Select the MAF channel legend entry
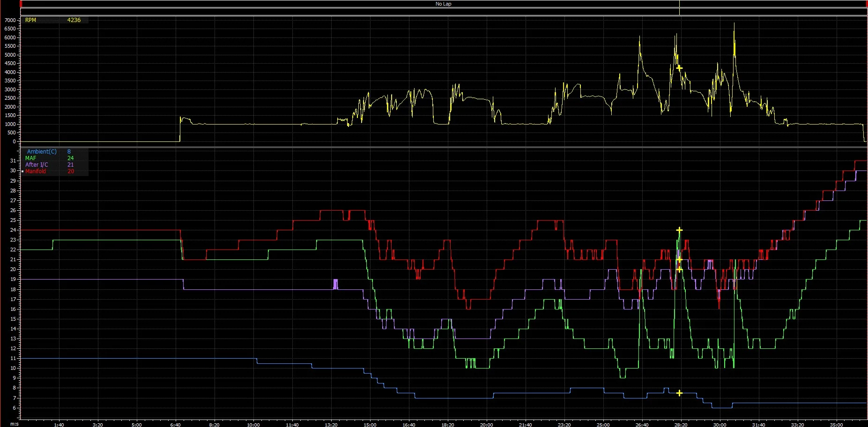 point(30,158)
